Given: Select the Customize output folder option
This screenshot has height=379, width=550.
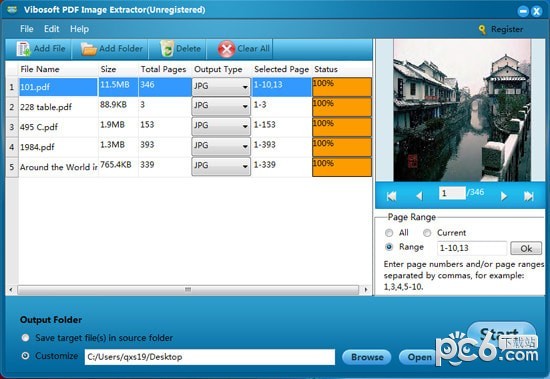Looking at the screenshot, I should tap(25, 356).
